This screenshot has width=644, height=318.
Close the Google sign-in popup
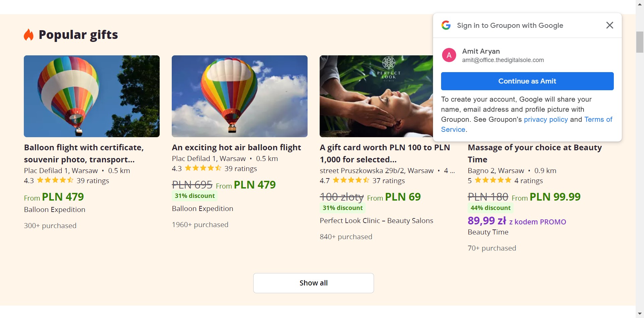click(x=609, y=25)
